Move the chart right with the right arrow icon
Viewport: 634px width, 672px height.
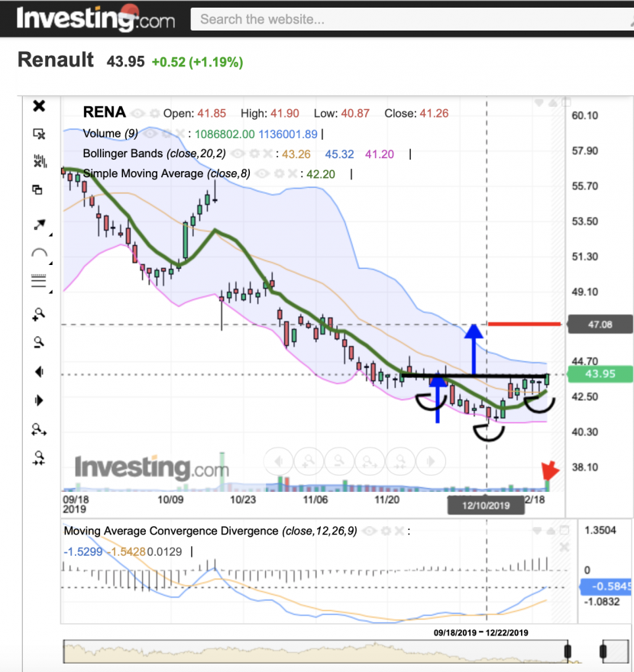pos(39,400)
